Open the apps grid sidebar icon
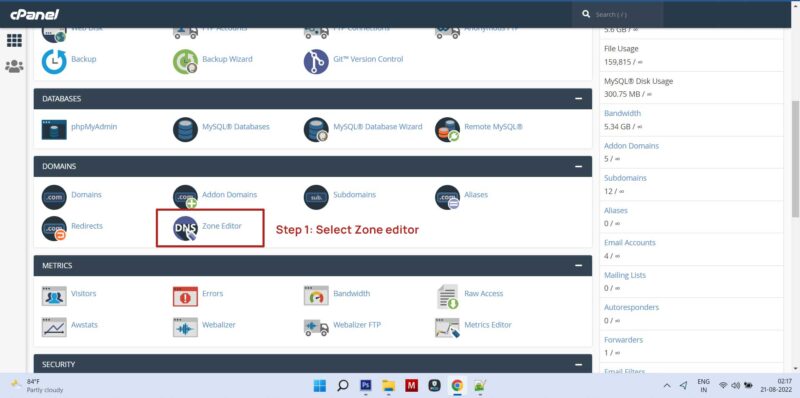This screenshot has width=800, height=398. pos(14,41)
